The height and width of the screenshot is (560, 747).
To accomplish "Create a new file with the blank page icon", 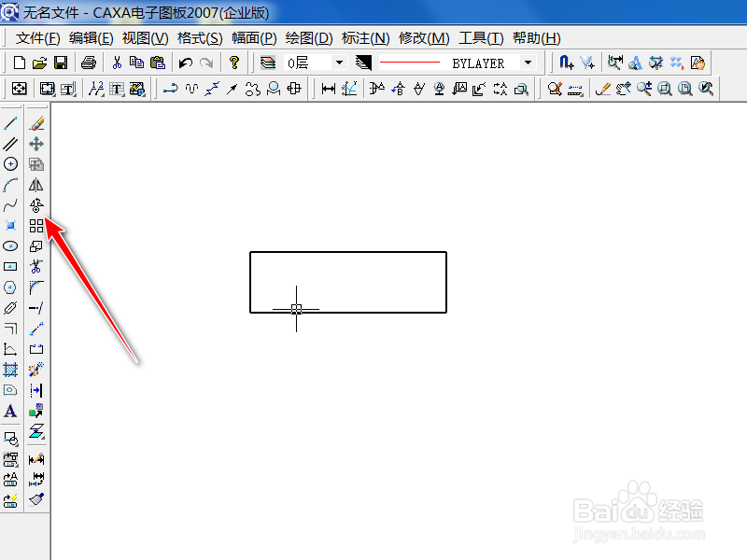I will point(20,63).
